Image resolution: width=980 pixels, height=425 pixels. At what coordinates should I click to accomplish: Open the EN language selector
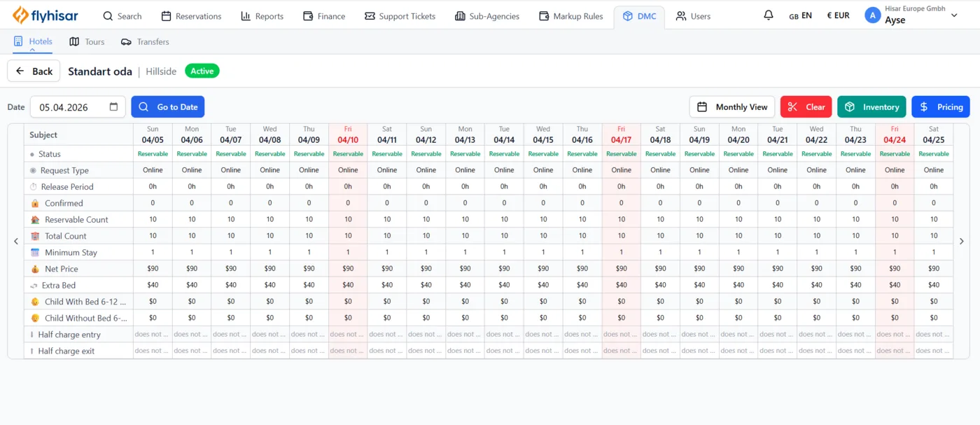pyautogui.click(x=800, y=15)
